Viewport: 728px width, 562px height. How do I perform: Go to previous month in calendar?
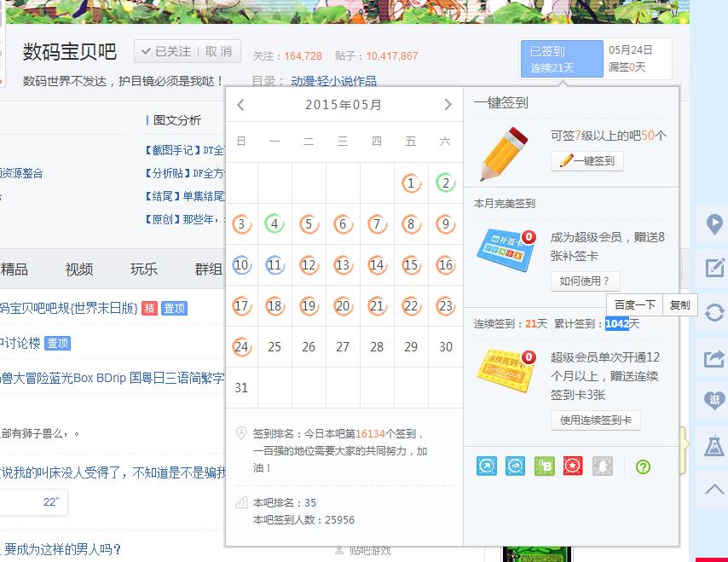(240, 105)
